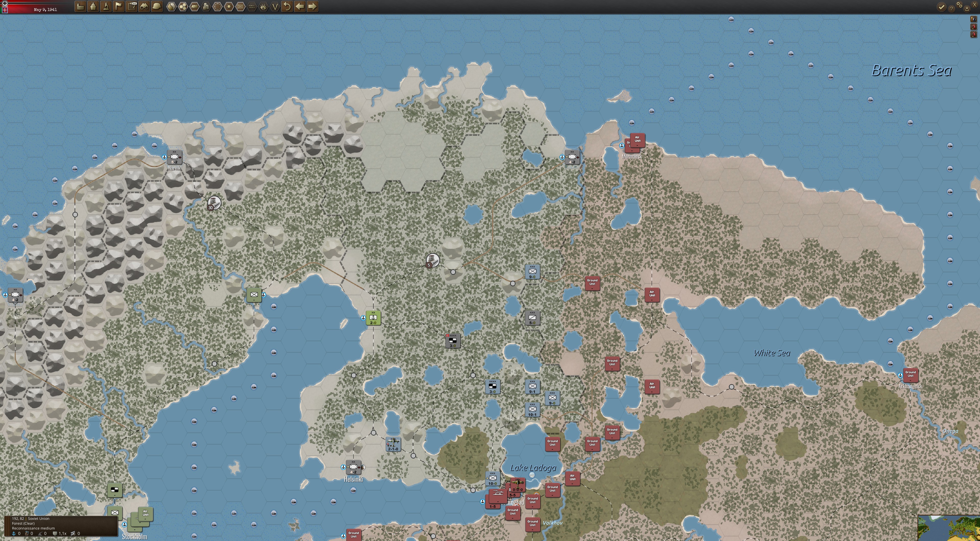The height and width of the screenshot is (541, 980).
Task: Open the helmet unit list panel
Action: point(157,6)
